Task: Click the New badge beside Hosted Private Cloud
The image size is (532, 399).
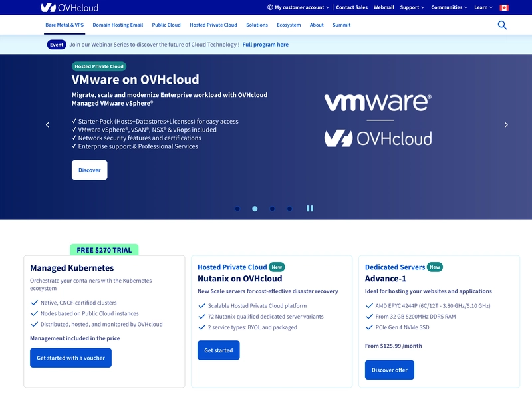Action: [277, 267]
